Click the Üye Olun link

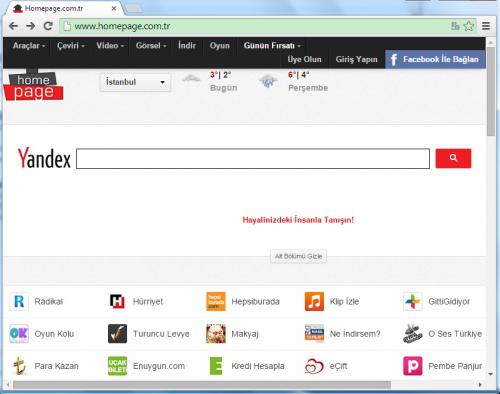(x=304, y=59)
